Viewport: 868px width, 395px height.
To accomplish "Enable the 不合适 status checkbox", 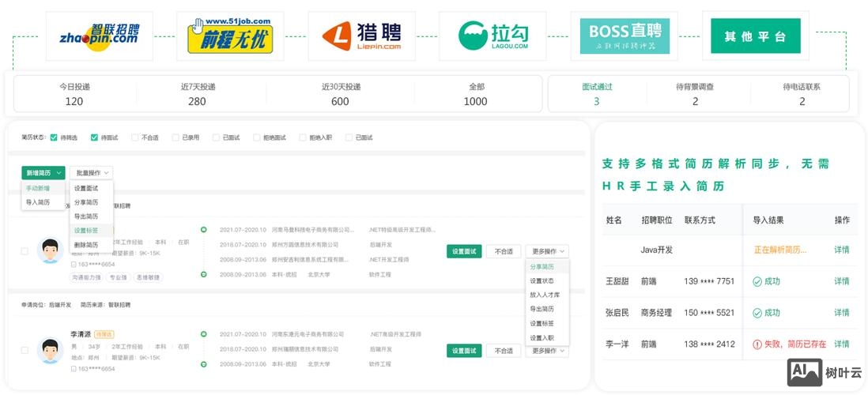I will [134, 137].
